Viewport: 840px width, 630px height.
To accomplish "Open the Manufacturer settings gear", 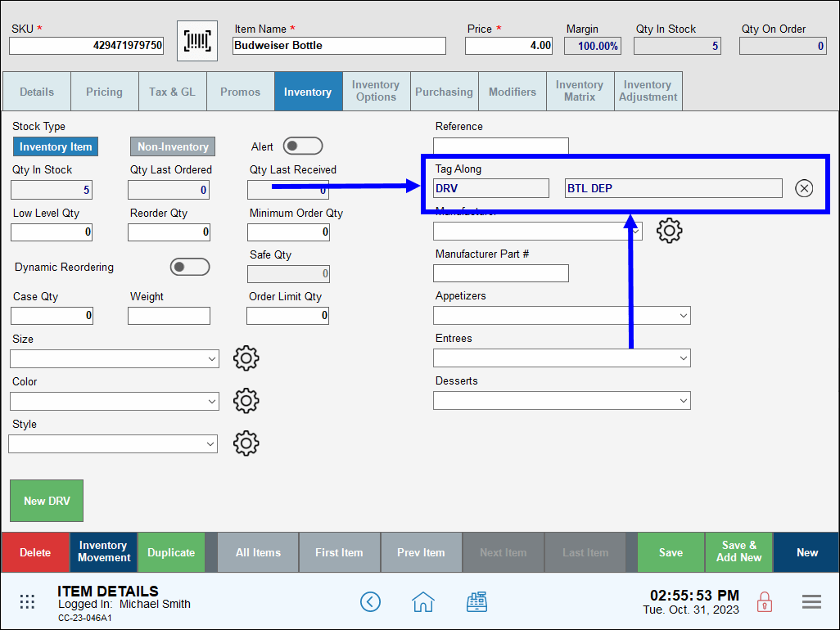I will click(x=669, y=230).
